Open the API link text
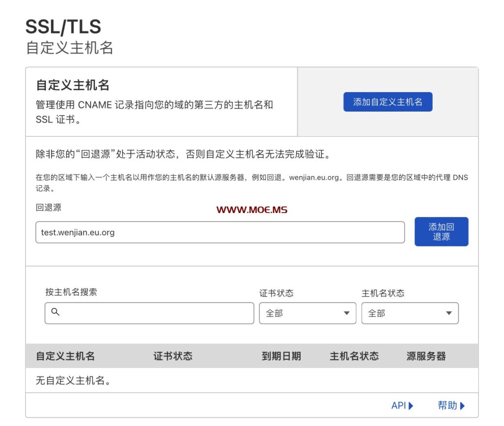Screen dimensions: 504x426 click(x=398, y=406)
